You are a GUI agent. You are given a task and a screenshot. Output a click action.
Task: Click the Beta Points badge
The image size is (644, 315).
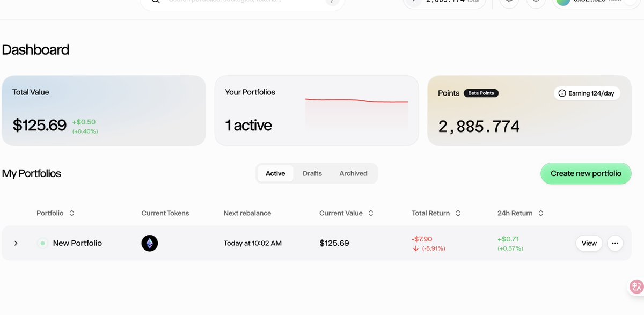point(481,93)
